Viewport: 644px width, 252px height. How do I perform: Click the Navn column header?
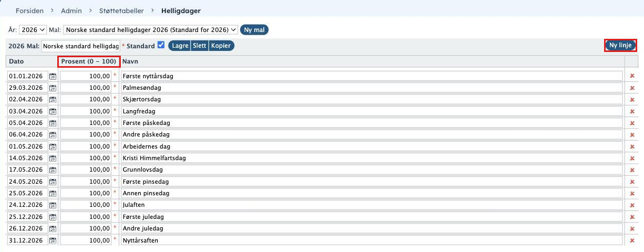(130, 61)
